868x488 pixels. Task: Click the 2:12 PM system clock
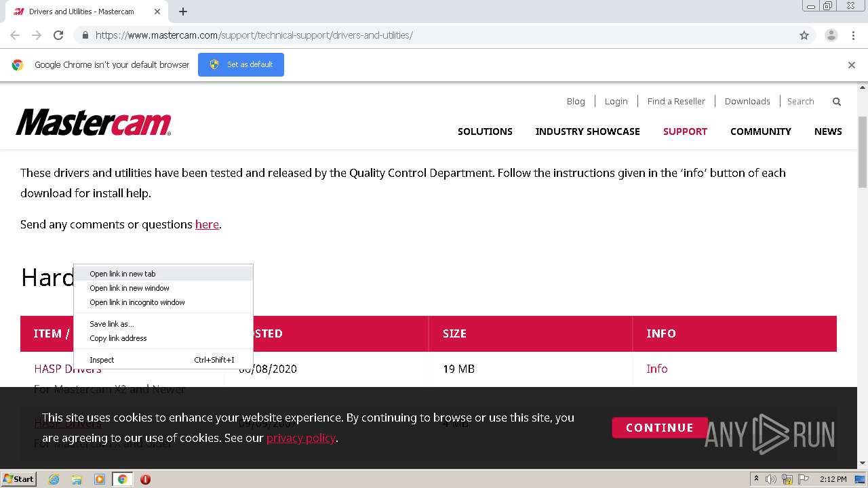833,479
